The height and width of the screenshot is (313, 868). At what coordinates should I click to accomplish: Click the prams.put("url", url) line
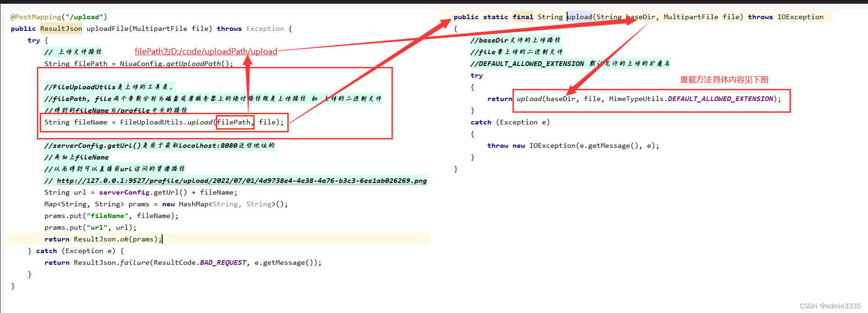pyautogui.click(x=90, y=227)
